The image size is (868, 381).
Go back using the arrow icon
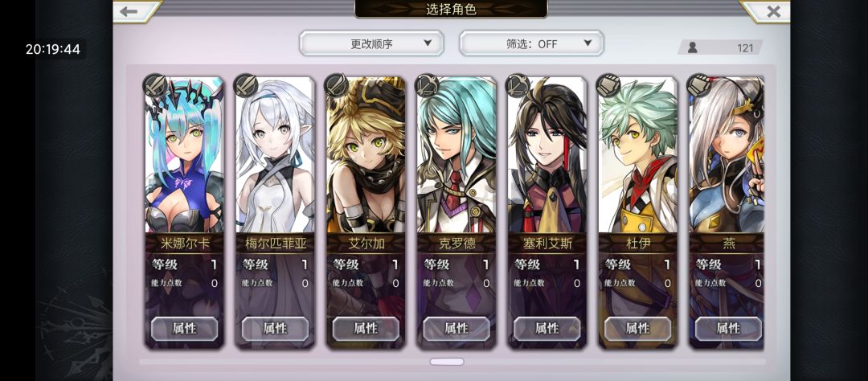129,11
